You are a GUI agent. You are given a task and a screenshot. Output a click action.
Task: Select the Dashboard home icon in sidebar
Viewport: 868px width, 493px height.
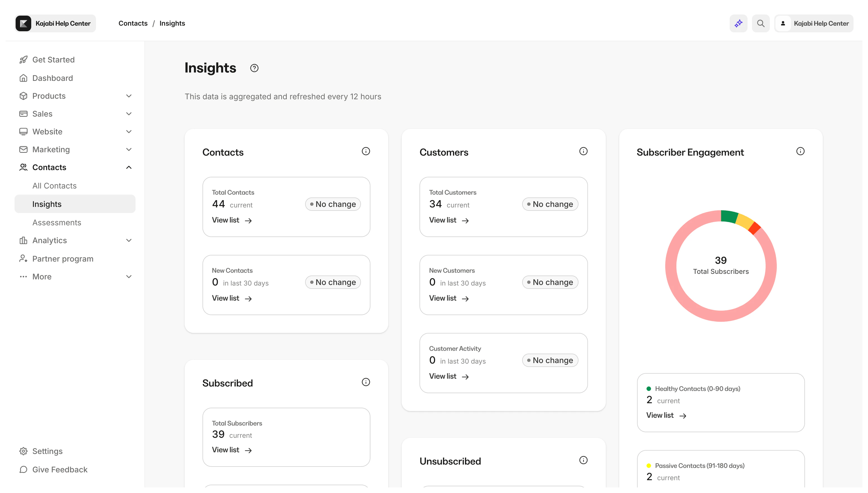tap(23, 78)
